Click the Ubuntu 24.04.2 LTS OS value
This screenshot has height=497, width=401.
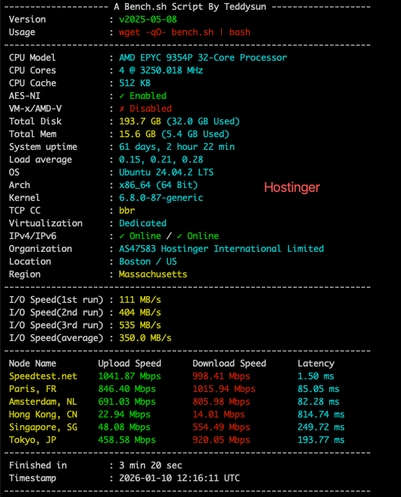[166, 172]
